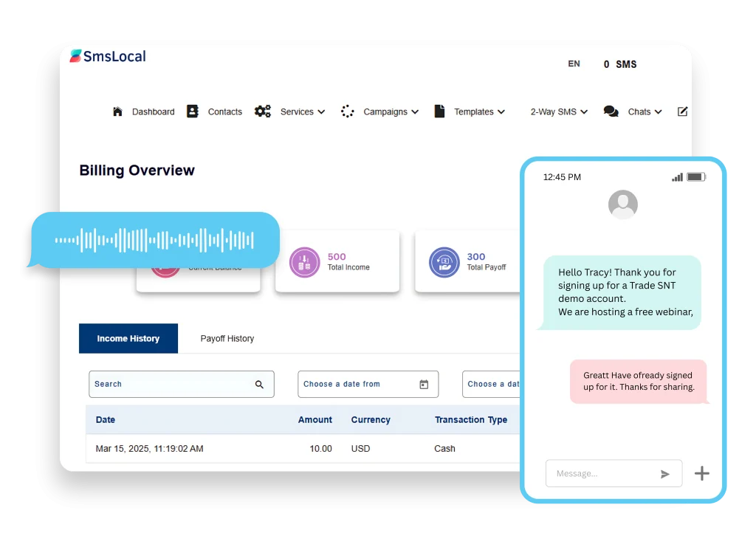Open the 2-Way SMS dropdown

[x=559, y=112]
